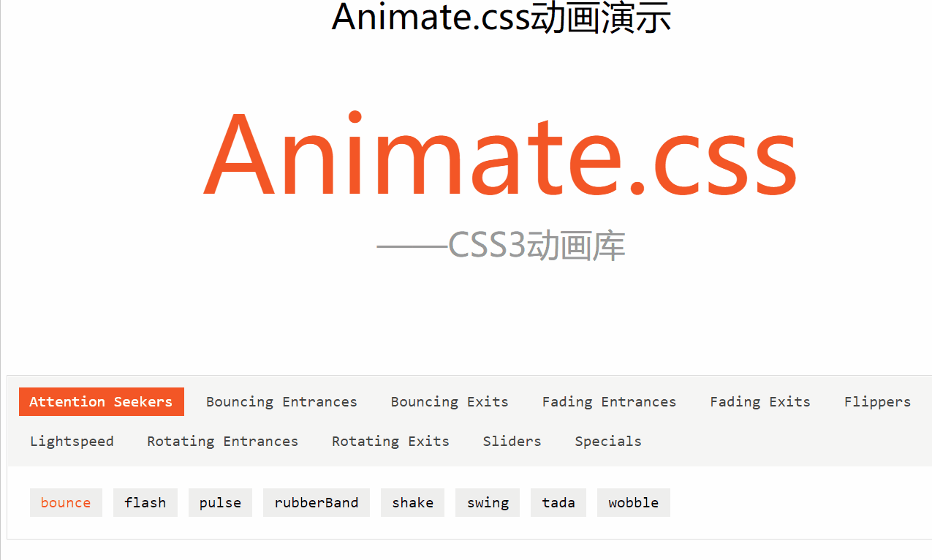Play the pulse effect

220,502
